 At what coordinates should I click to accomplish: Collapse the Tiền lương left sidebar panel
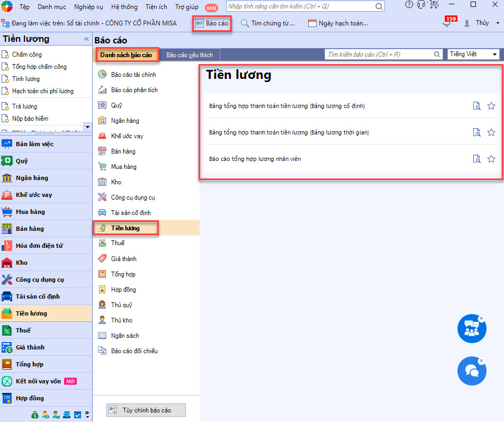[86, 39]
